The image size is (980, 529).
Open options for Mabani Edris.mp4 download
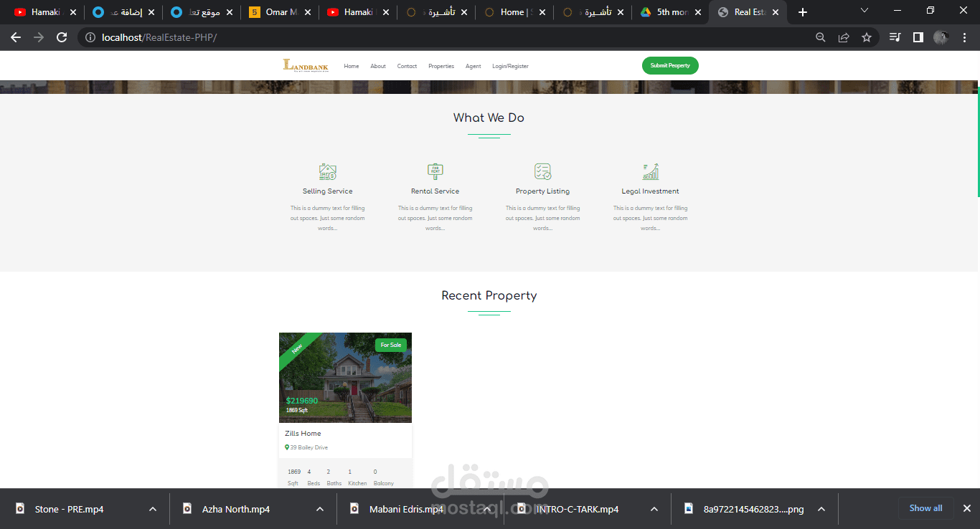[487, 509]
